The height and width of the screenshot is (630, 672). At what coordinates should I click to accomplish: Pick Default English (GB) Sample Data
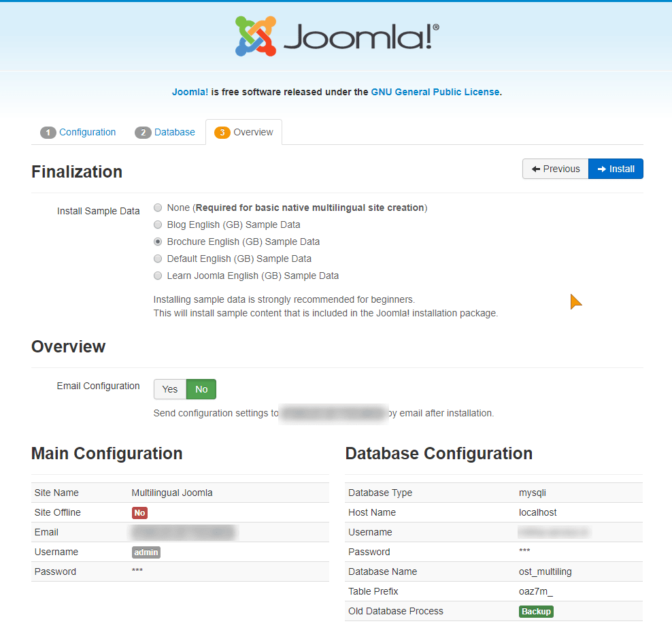tap(158, 259)
